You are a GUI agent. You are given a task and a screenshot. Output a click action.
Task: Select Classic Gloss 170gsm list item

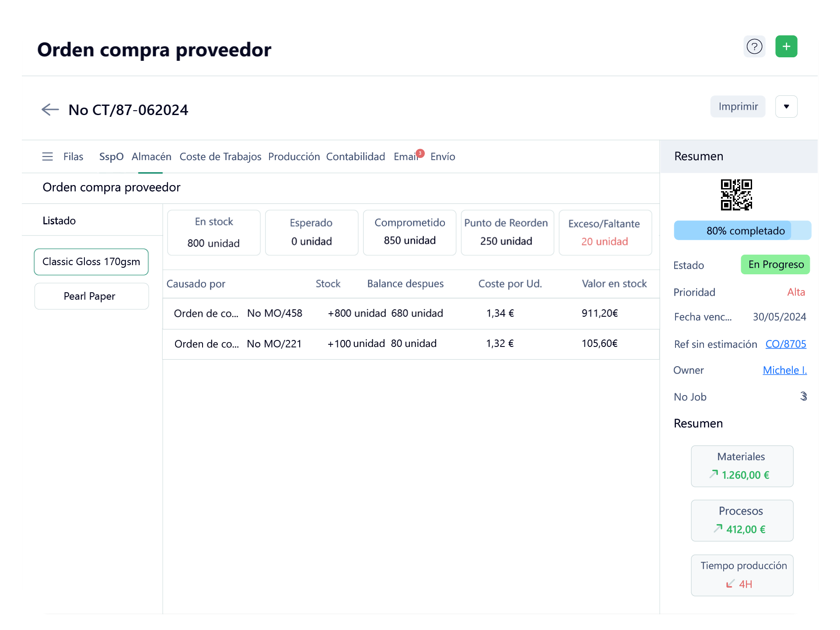[x=91, y=262]
